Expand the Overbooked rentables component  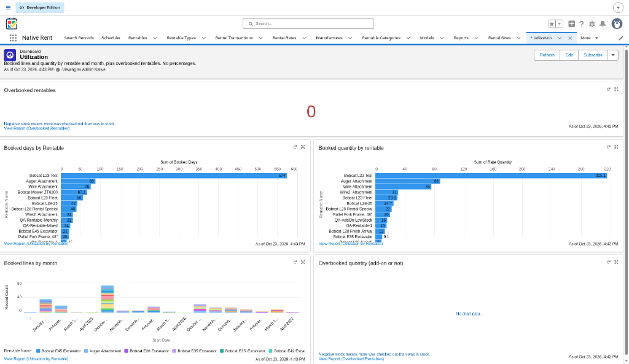617,90
